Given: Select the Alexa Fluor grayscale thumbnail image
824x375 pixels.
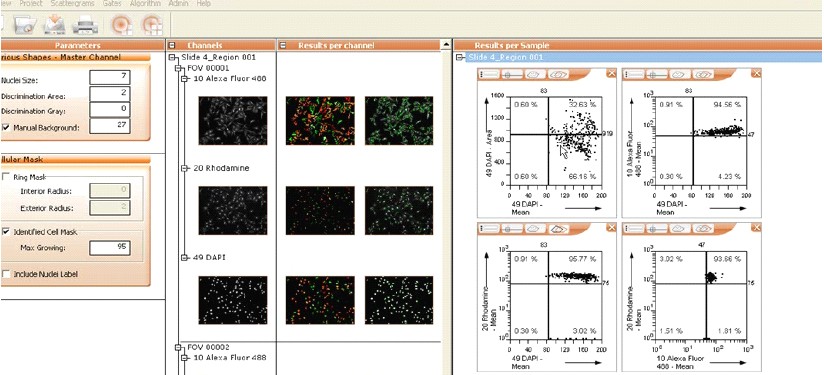Looking at the screenshot, I should click(233, 120).
